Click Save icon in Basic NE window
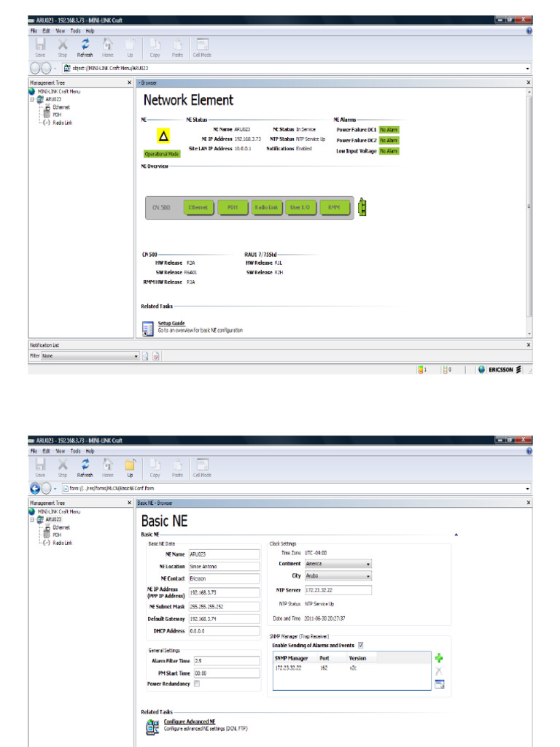Image resolution: width=560 pixels, height=747 pixels. 41,465
